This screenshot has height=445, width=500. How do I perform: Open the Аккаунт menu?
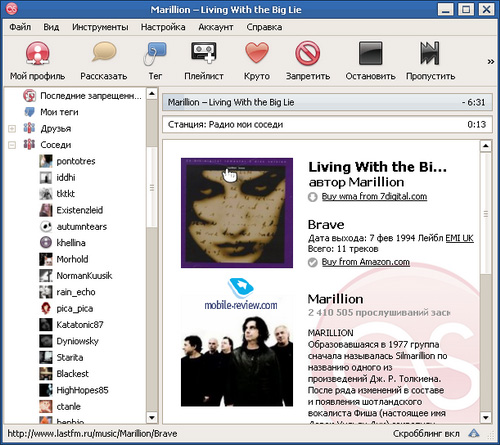[216, 27]
